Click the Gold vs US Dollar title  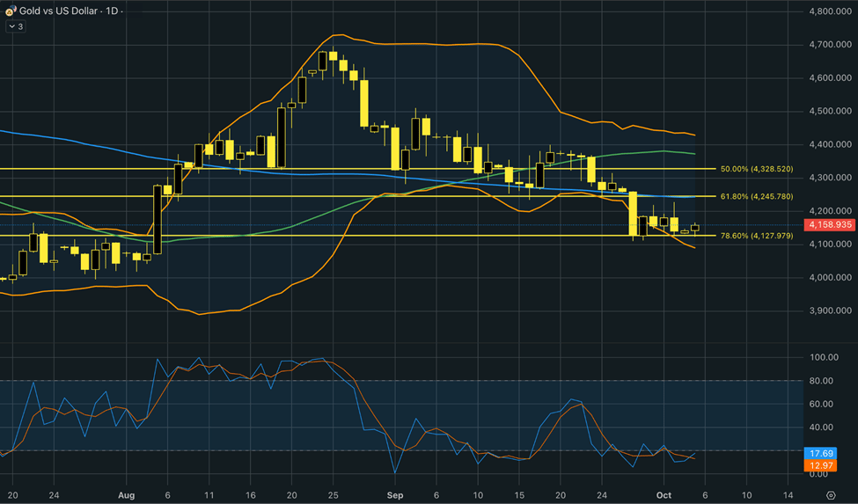coord(59,11)
